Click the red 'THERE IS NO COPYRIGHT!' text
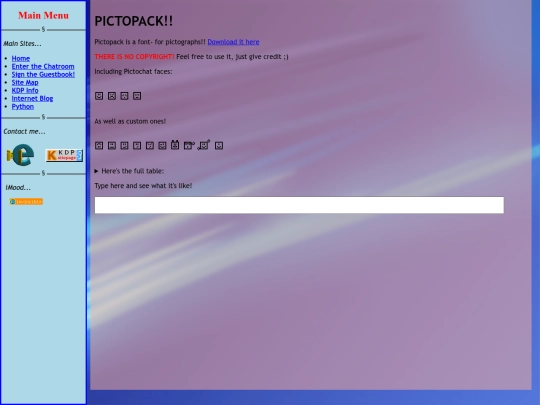This screenshot has width=540, height=405. [x=134, y=57]
